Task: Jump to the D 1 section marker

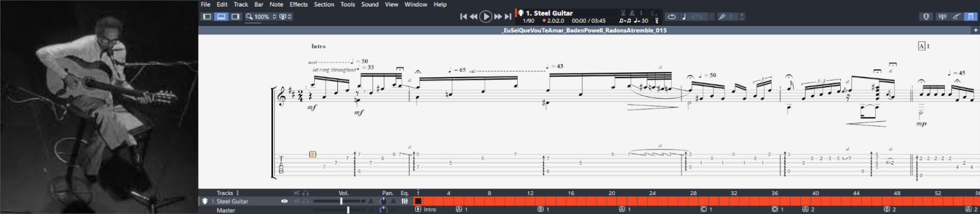Action: coord(778,209)
